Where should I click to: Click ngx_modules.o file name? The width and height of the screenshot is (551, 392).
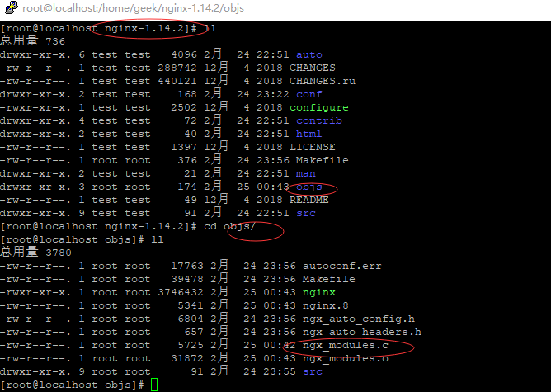pyautogui.click(x=346, y=359)
